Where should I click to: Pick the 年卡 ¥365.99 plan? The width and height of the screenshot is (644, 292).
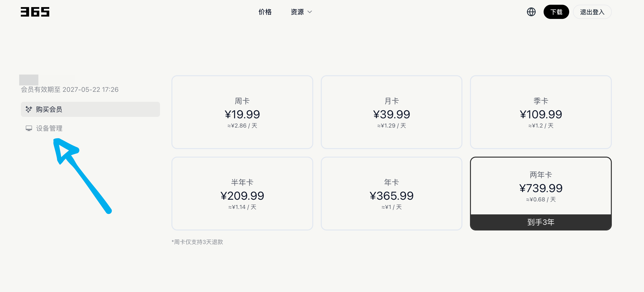pyautogui.click(x=391, y=193)
